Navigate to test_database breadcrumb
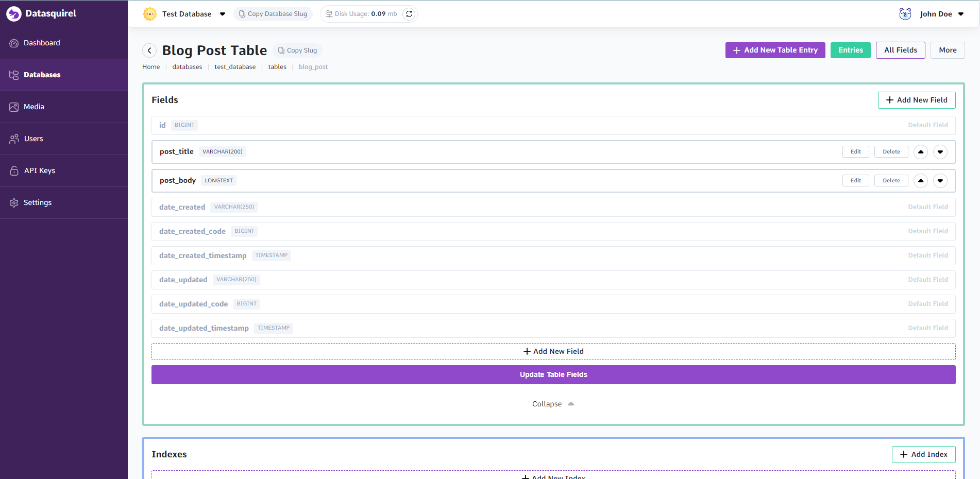 [x=235, y=67]
